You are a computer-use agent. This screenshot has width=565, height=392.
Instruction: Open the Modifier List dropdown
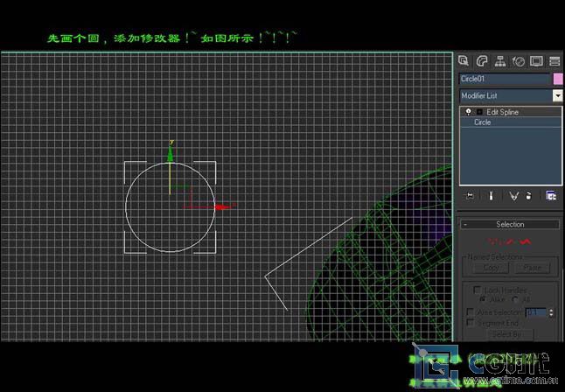point(557,95)
